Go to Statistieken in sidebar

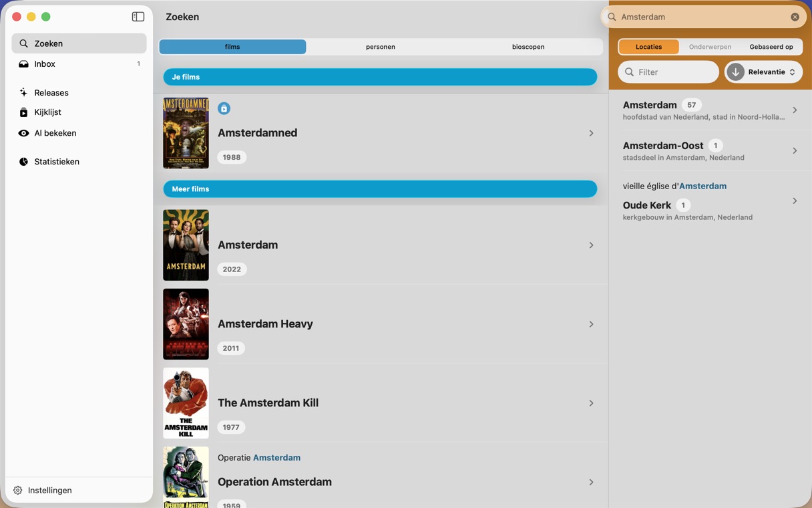tap(79, 162)
